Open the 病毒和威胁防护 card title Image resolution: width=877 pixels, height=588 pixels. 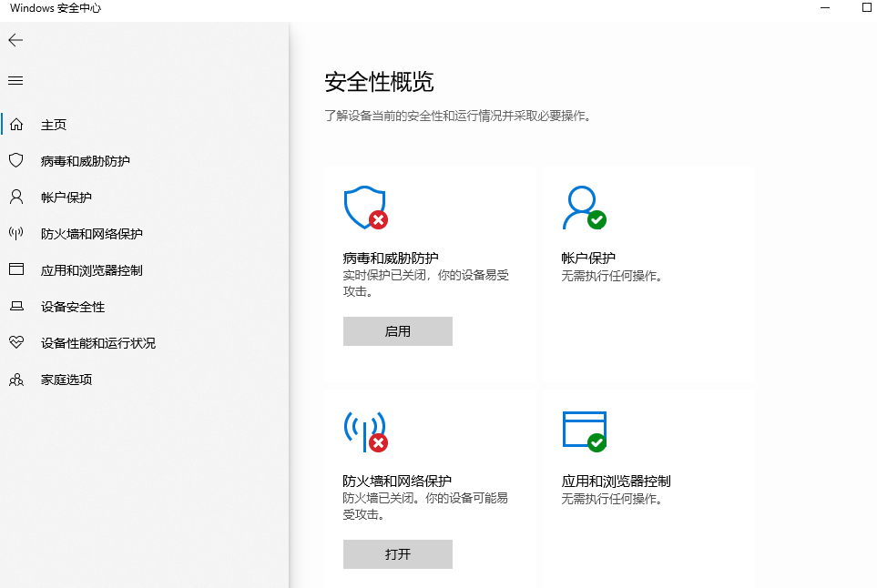391,258
